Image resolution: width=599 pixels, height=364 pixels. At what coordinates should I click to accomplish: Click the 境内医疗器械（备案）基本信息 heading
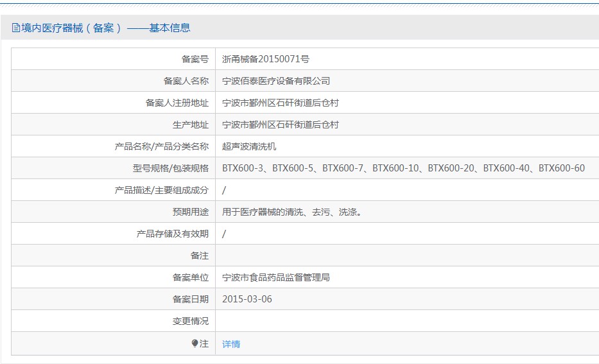coord(101,28)
